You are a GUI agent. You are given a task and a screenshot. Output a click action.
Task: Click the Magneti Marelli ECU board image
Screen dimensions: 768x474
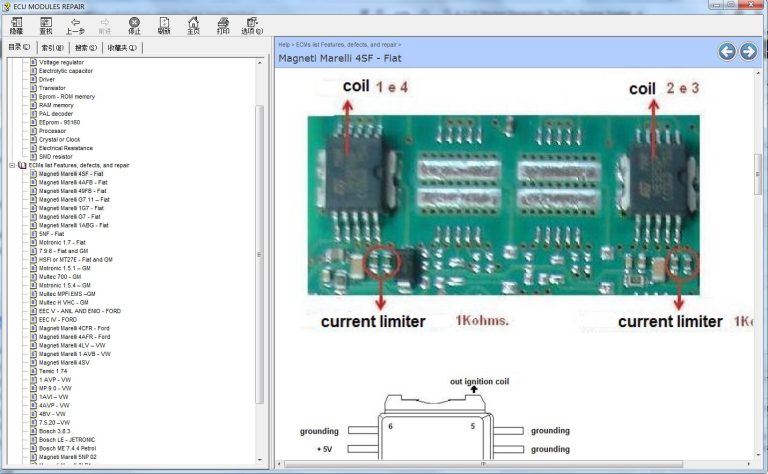pos(503,205)
